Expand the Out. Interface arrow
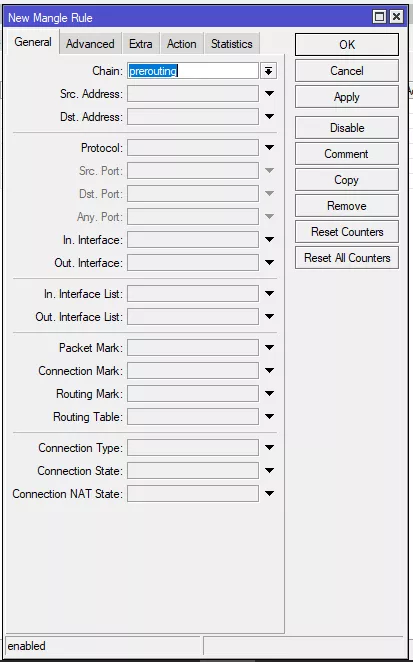The width and height of the screenshot is (413, 662). (x=269, y=263)
